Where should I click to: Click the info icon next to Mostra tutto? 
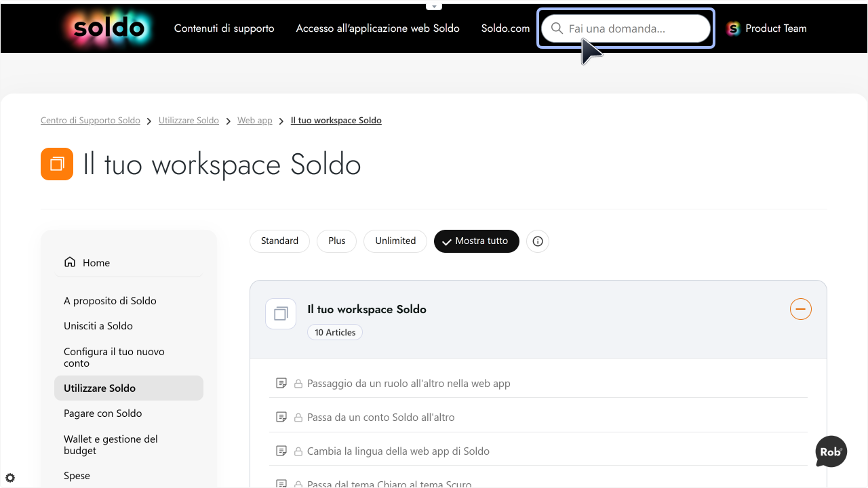[538, 241]
